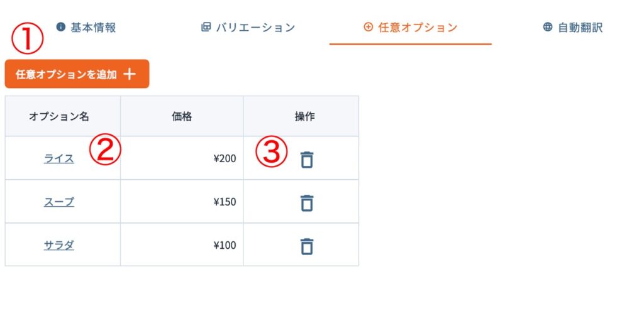Remove サラダ option with trash icon
The image size is (644, 318).
pos(307,246)
